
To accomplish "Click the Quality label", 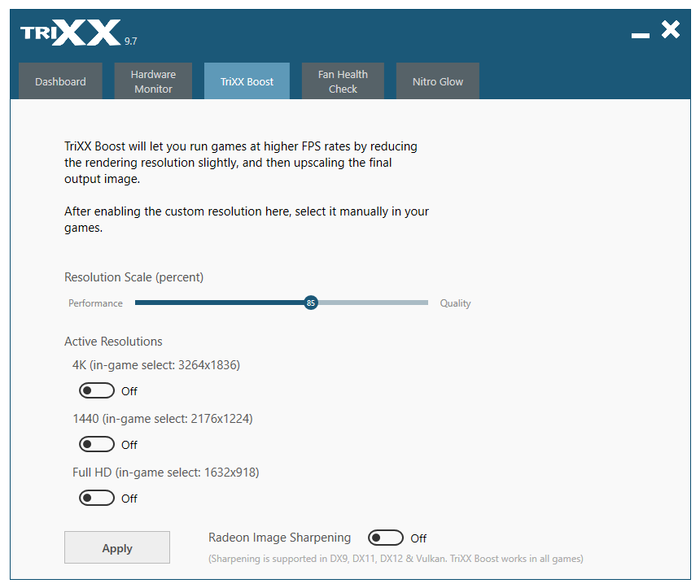I will pos(455,303).
